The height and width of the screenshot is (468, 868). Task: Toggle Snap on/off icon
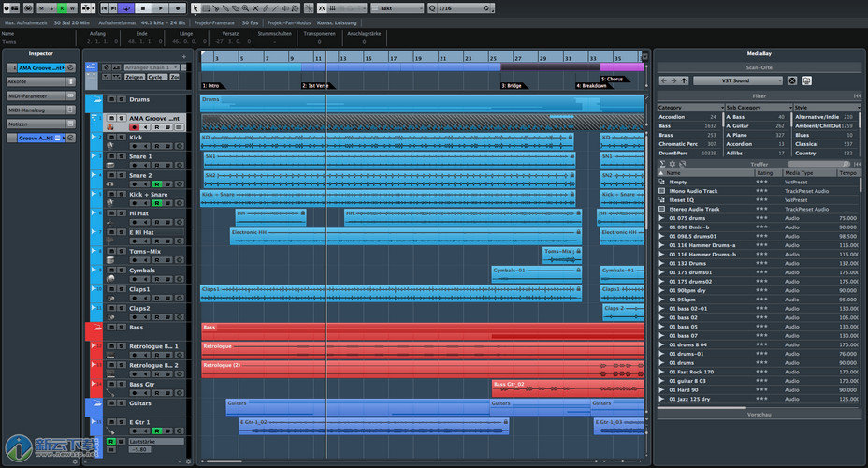coord(322,8)
